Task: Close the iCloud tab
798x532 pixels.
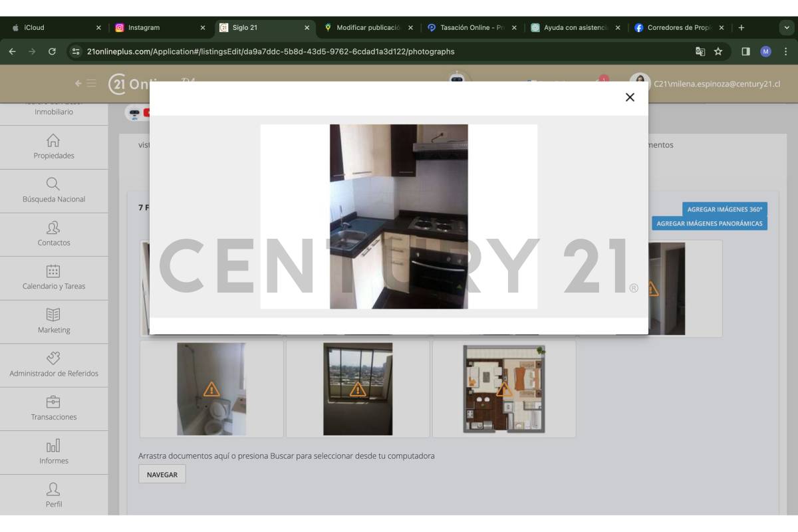Action: (98, 28)
